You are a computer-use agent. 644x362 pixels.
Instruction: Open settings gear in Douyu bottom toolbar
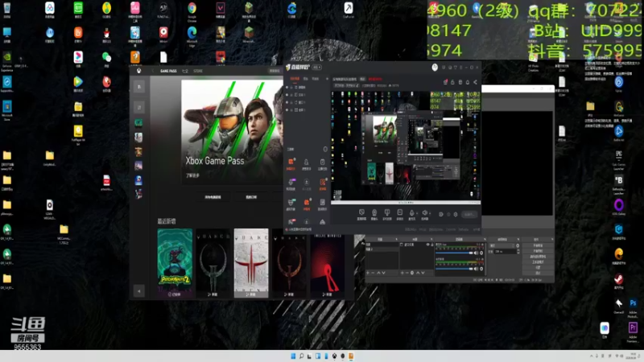pyautogui.click(x=456, y=214)
